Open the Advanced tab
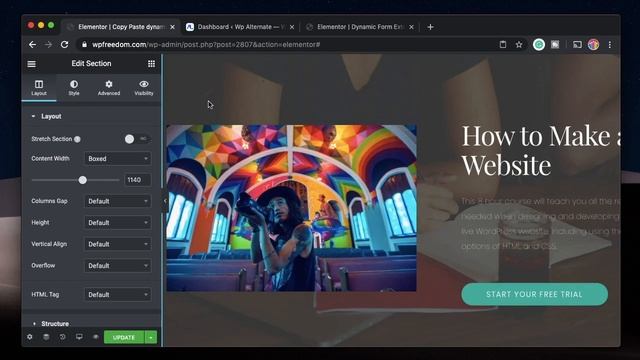 (x=109, y=88)
